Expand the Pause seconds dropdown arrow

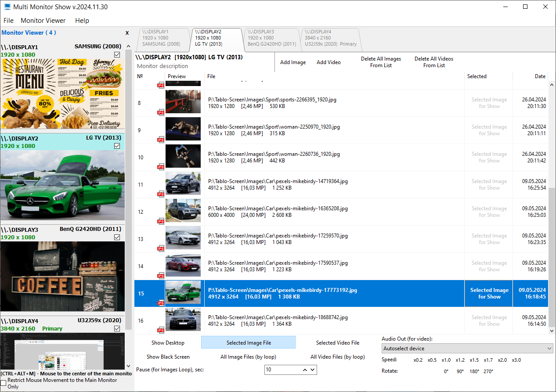coord(313,370)
